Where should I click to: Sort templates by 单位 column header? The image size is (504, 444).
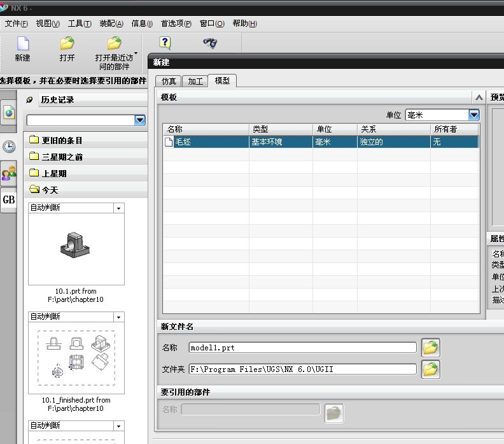(335, 129)
